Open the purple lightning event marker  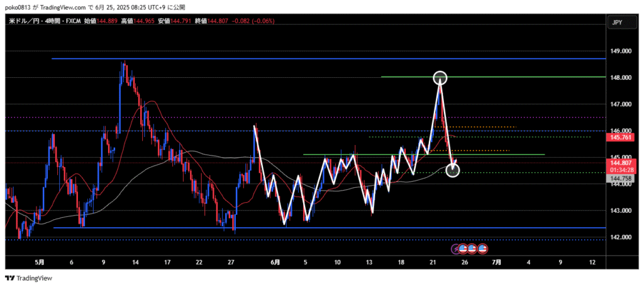tap(456, 249)
